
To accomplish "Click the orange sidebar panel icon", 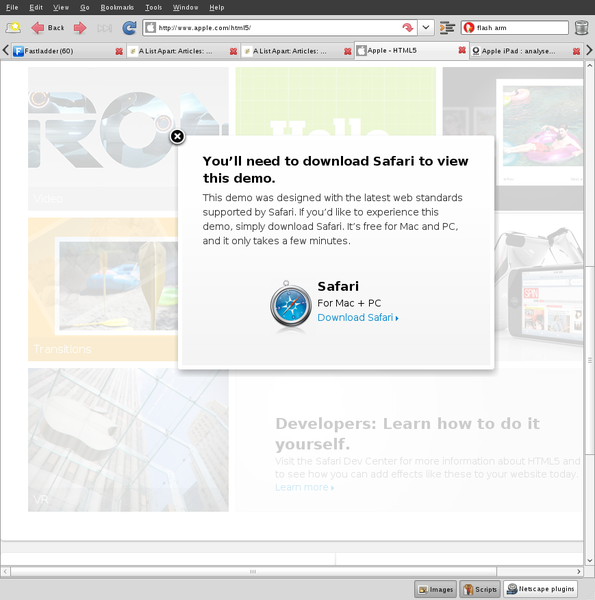I will point(447,28).
